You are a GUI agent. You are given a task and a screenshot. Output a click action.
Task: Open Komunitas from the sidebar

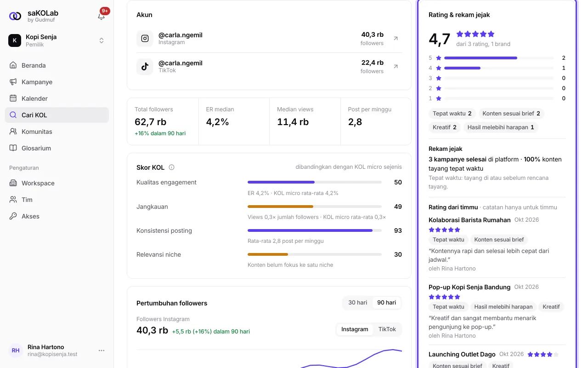coord(57,132)
